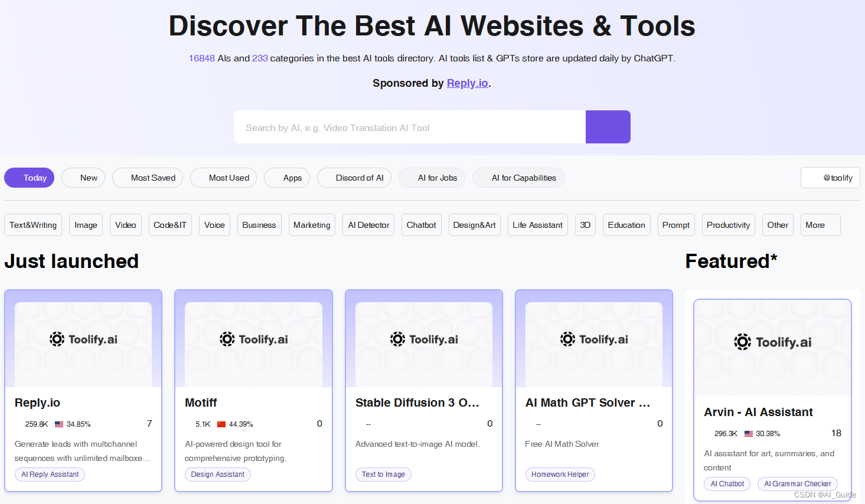Click the 259.8K visits value
Screen dimensions: 865x504
pyautogui.click(x=37, y=424)
